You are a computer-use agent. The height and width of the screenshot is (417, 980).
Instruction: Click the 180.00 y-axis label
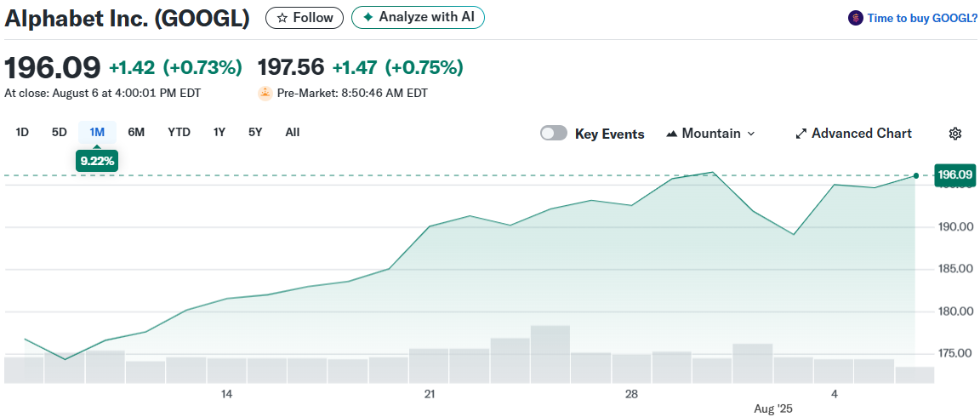coord(955,311)
